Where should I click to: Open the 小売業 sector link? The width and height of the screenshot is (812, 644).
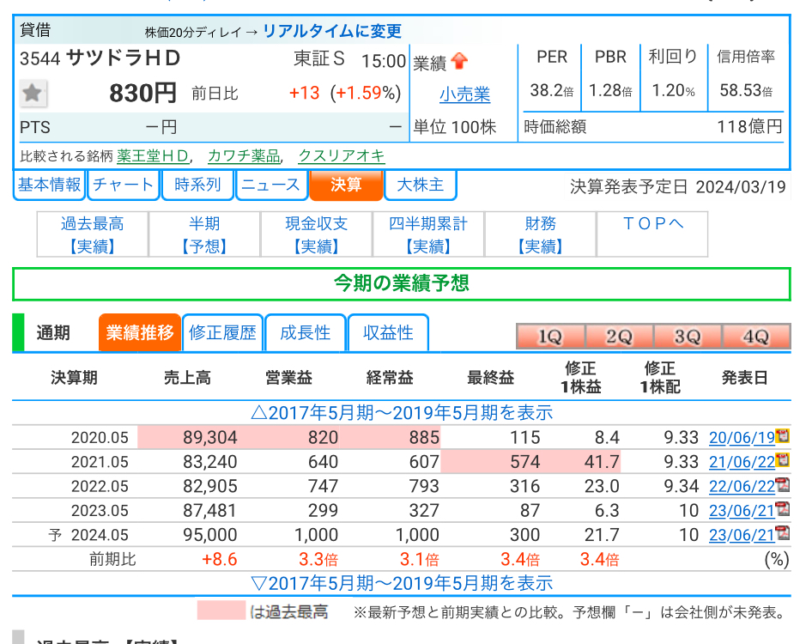[464, 94]
